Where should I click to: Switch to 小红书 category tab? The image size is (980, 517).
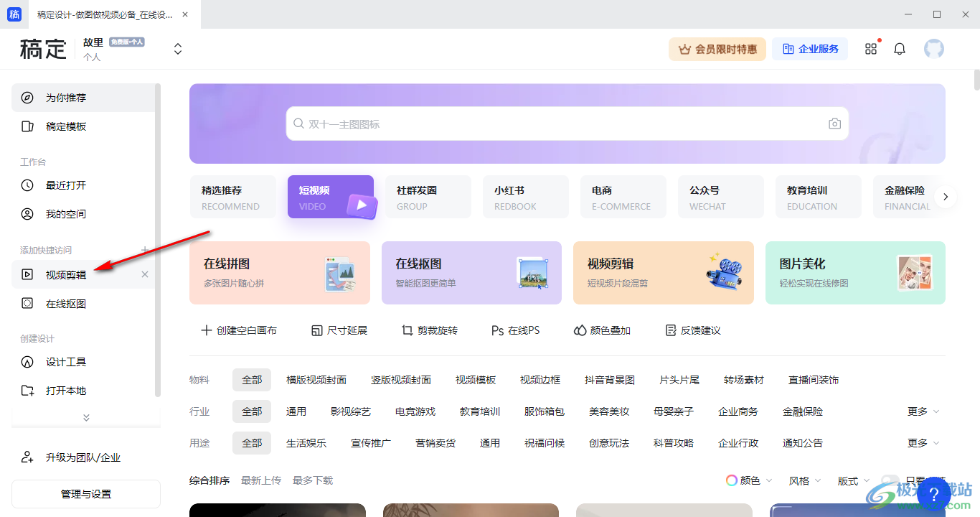[526, 197]
